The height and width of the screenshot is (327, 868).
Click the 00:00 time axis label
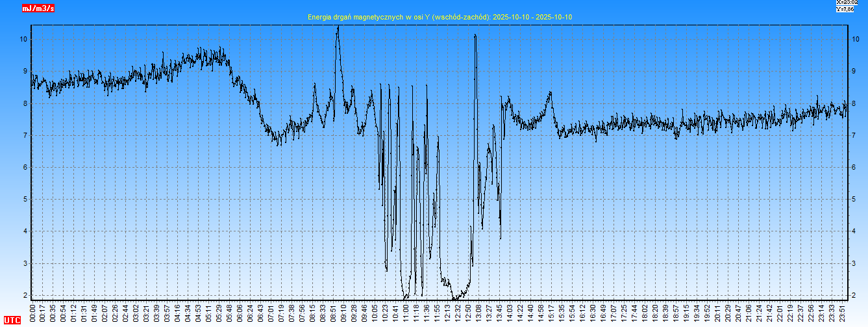(32, 312)
